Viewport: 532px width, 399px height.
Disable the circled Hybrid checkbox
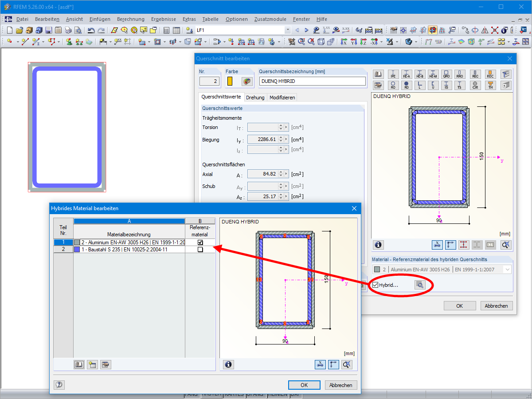(375, 285)
